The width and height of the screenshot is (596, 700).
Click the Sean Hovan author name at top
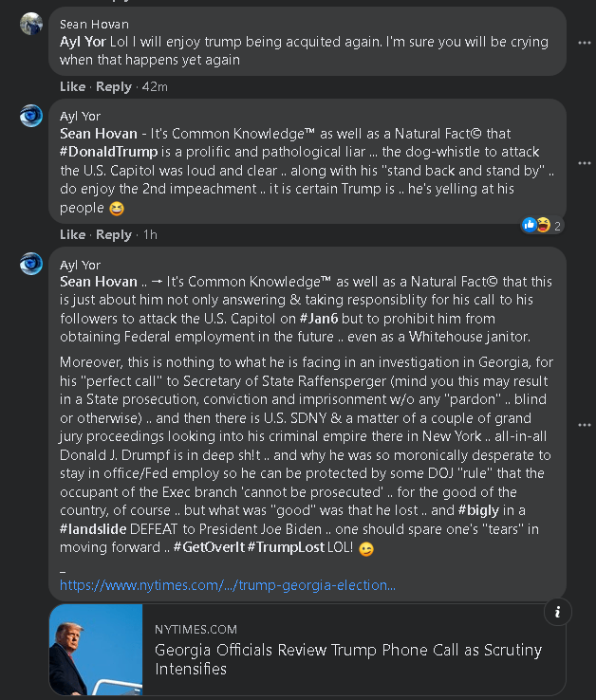pos(94,24)
